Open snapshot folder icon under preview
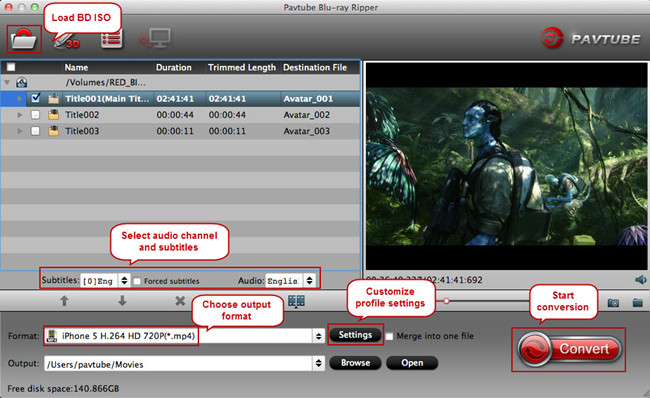 (x=638, y=303)
